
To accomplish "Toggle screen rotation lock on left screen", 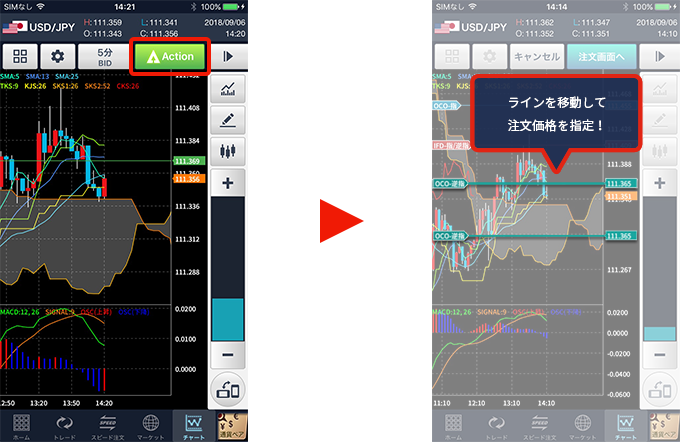I will [x=228, y=390].
